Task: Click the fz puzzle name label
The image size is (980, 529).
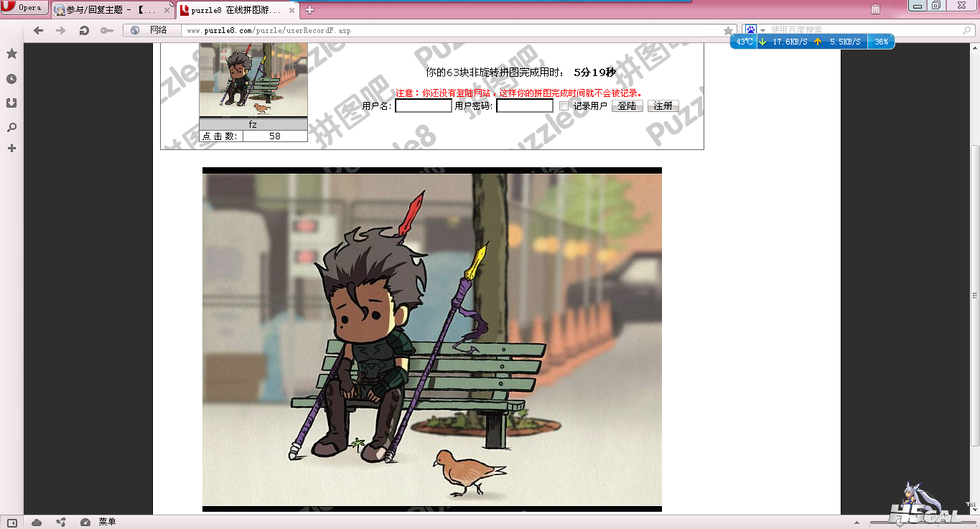Action: tap(253, 125)
